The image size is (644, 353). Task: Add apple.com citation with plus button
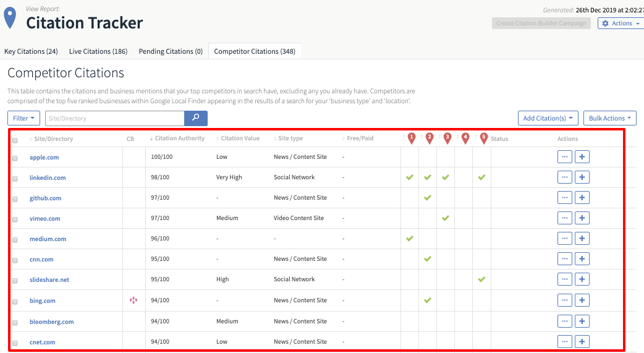(x=582, y=156)
